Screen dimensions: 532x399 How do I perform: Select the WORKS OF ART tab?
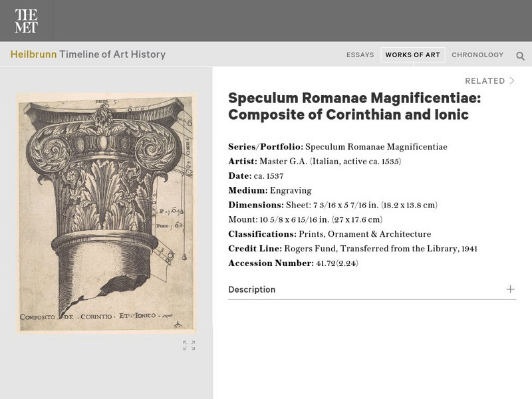coord(412,55)
